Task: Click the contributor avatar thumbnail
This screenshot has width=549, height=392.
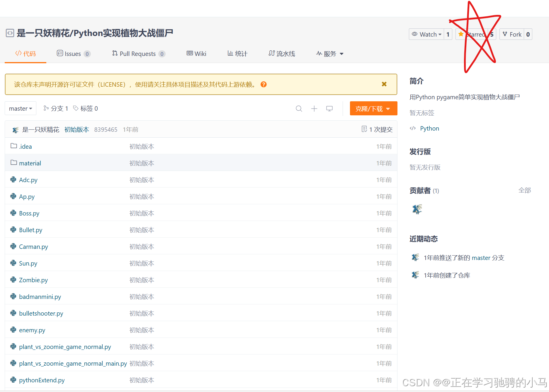Action: click(x=417, y=209)
